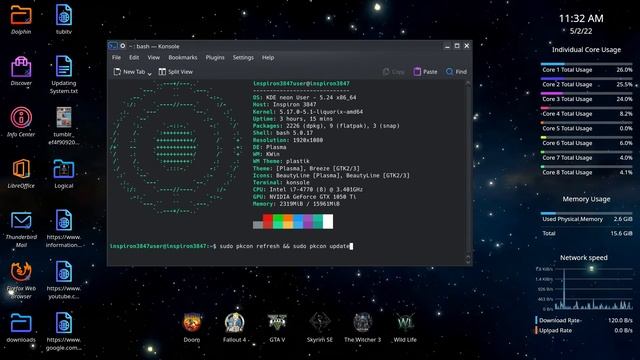Screen dimensions: 640x360
Task: Open the tumblr image file thumbnail
Action: click(64, 118)
